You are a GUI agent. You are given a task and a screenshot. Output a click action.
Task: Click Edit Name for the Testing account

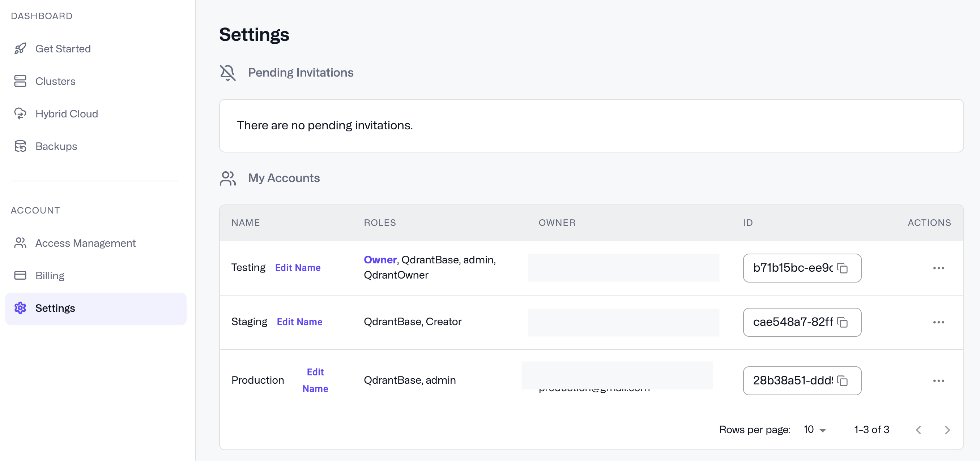(x=298, y=268)
